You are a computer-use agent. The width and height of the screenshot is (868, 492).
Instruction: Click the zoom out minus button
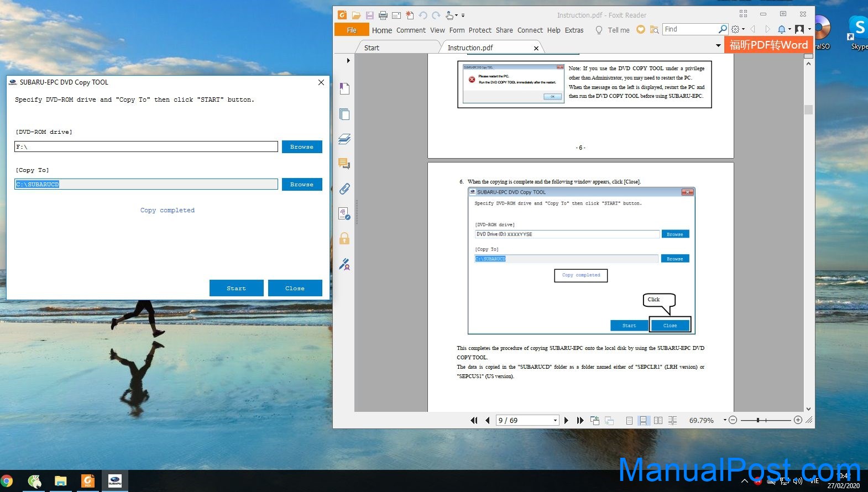pyautogui.click(x=733, y=420)
